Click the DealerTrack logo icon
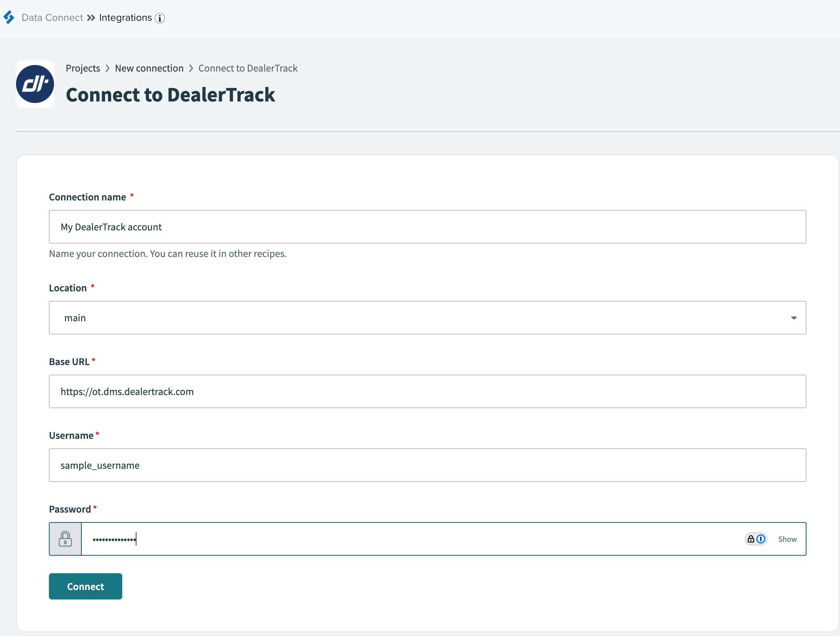The image size is (840, 636). (x=35, y=84)
